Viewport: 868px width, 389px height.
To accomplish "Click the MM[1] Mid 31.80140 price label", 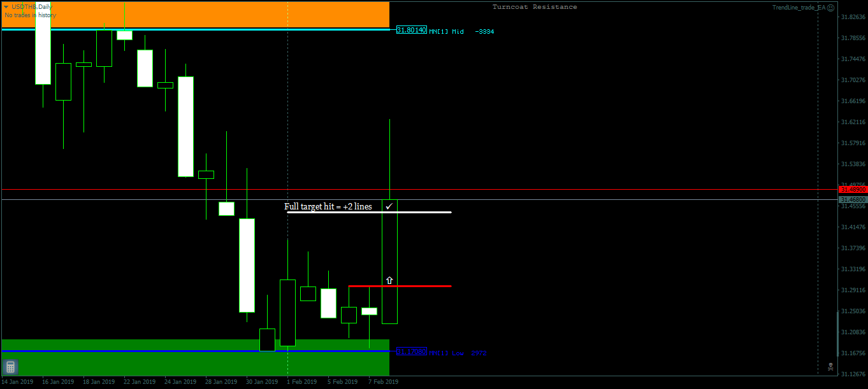I will (x=412, y=30).
